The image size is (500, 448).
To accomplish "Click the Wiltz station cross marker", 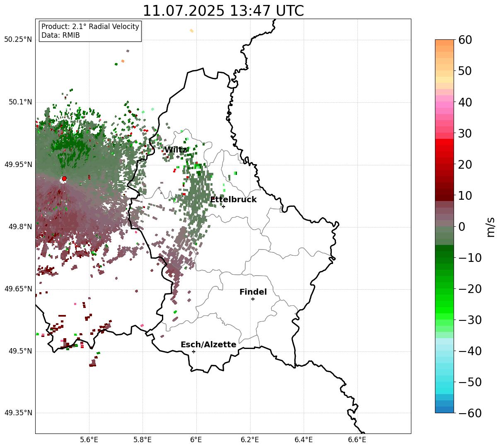I will click(178, 157).
